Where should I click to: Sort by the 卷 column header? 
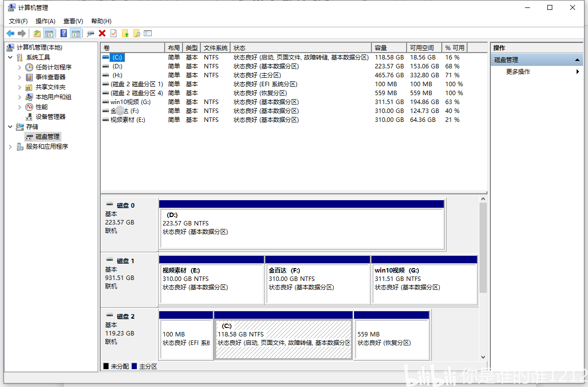click(x=133, y=48)
